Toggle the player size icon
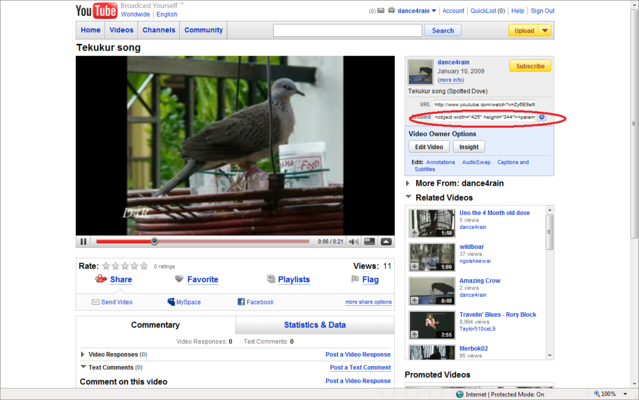 [370, 242]
